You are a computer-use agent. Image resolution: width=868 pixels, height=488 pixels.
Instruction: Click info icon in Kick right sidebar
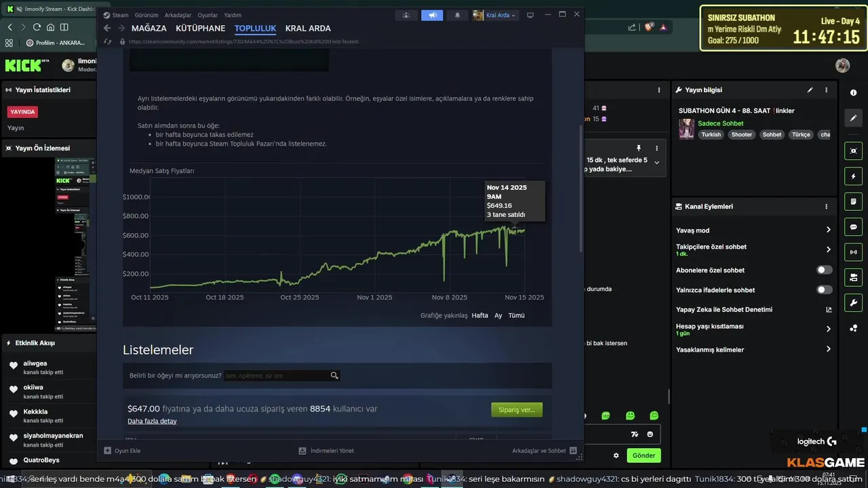tap(853, 92)
